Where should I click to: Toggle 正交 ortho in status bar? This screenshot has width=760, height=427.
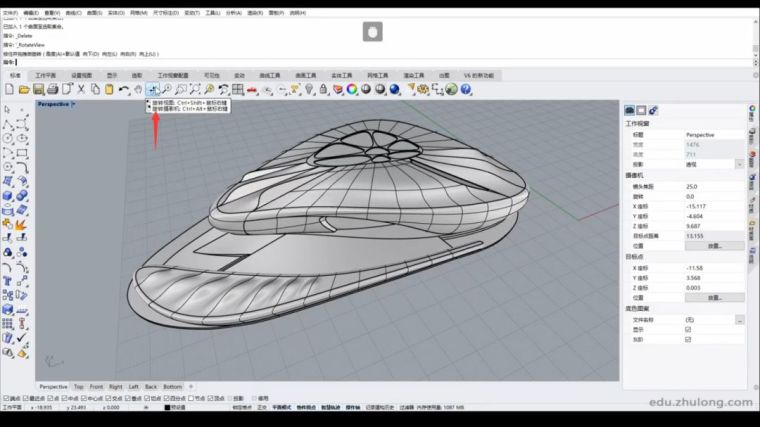(x=262, y=408)
